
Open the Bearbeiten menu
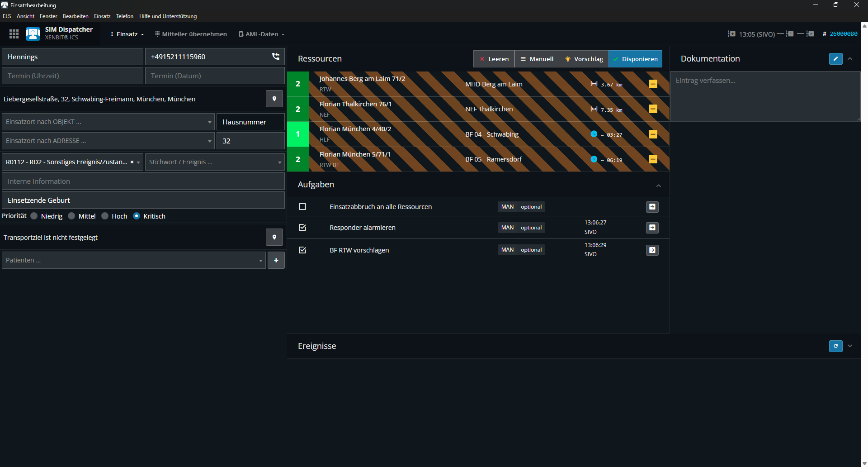(x=75, y=16)
